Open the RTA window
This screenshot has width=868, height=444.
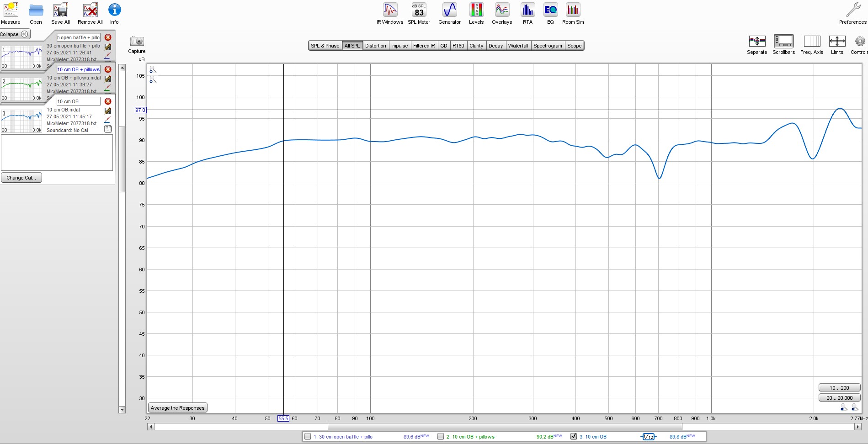click(x=527, y=13)
